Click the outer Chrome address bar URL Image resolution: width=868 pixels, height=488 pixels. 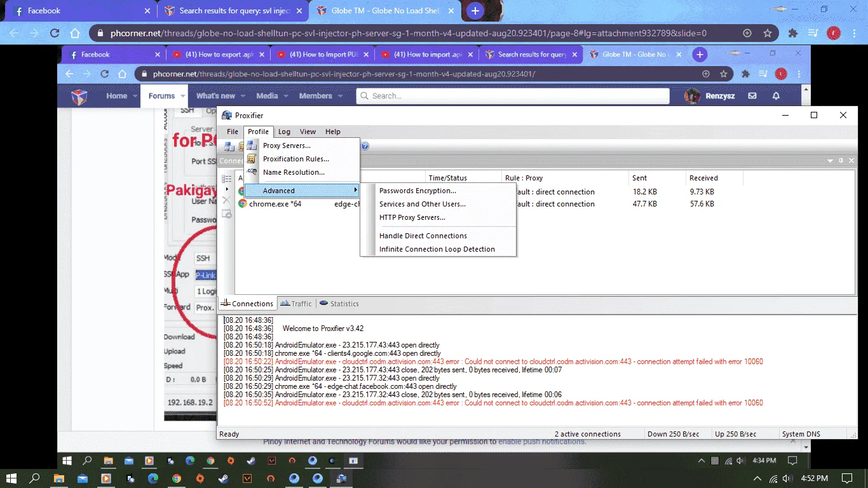tap(407, 33)
